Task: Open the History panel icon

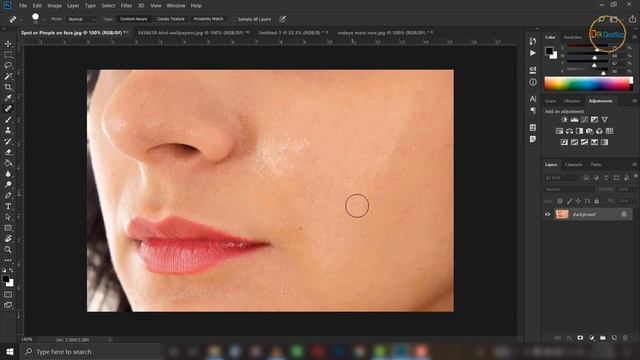Action: 533,41
